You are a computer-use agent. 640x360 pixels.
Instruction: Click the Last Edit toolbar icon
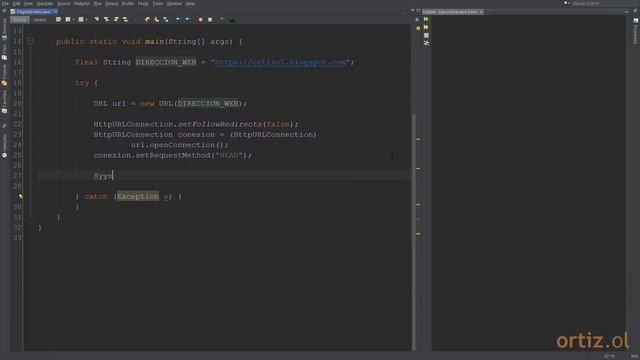point(58,20)
